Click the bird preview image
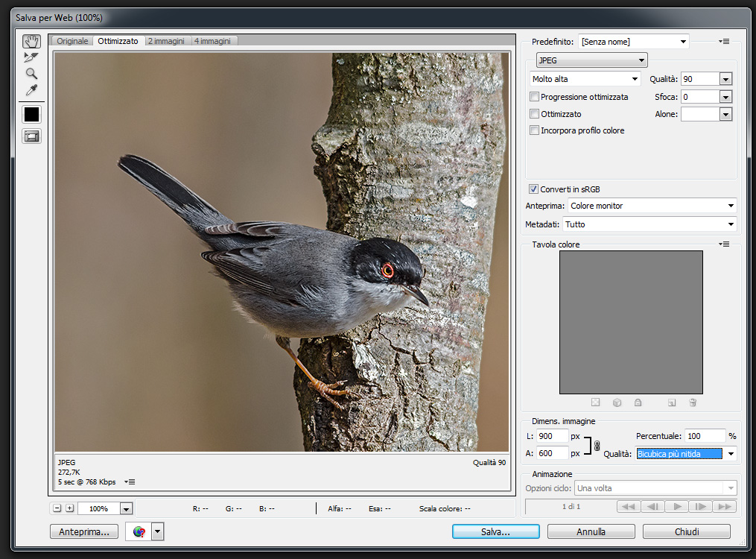 coord(282,252)
